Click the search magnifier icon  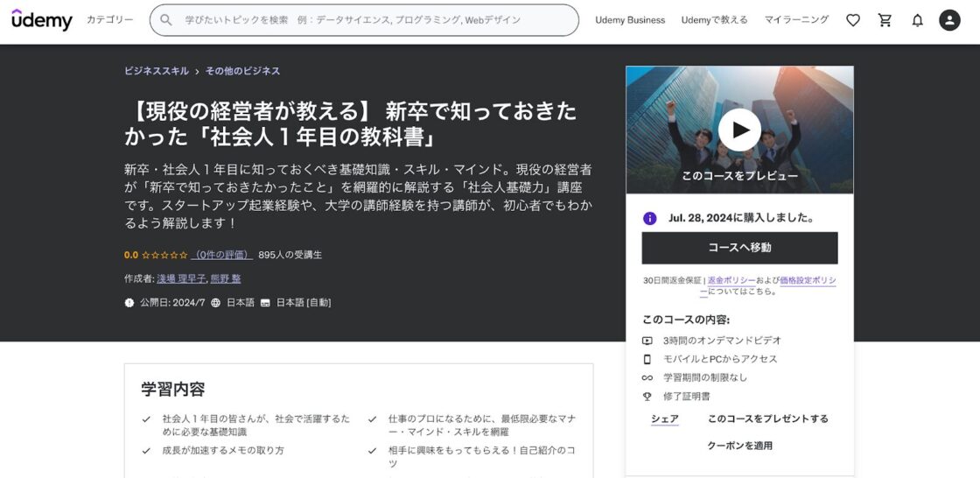click(166, 20)
